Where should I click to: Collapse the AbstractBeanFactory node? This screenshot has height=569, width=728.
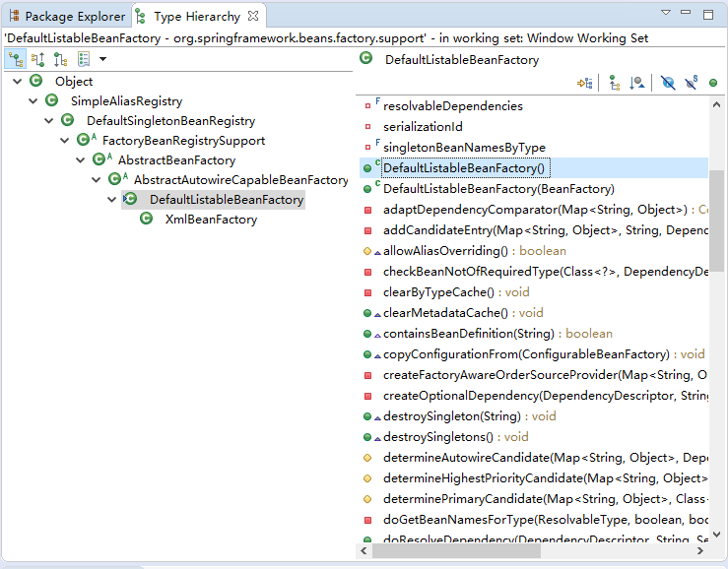81,160
